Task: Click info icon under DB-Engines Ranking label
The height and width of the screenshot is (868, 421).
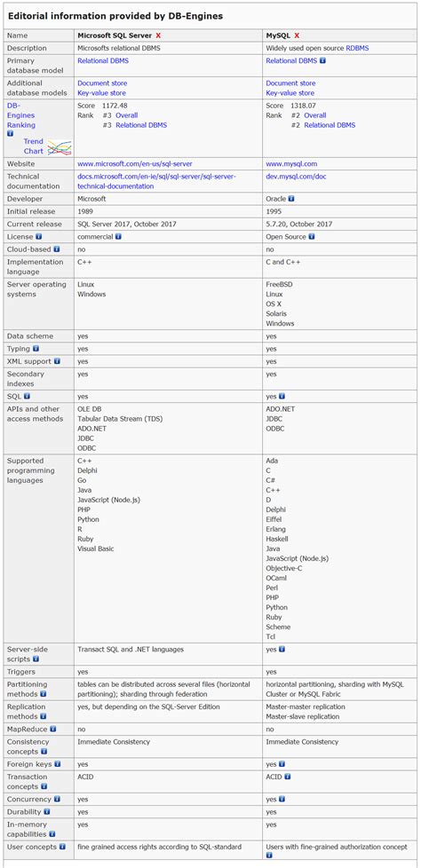Action: tap(11, 134)
